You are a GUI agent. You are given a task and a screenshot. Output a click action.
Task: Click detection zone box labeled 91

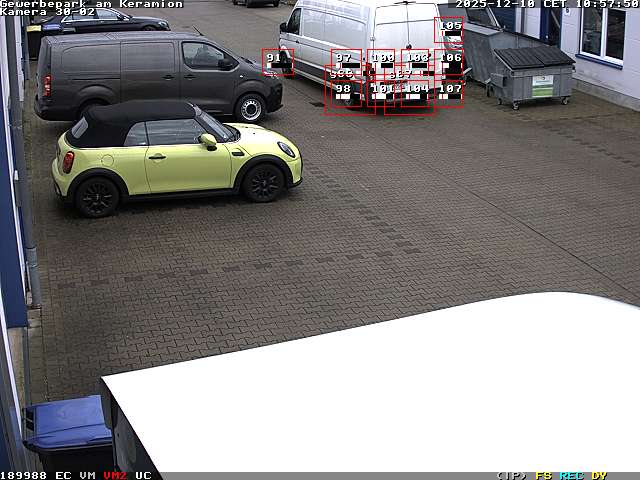tap(277, 62)
